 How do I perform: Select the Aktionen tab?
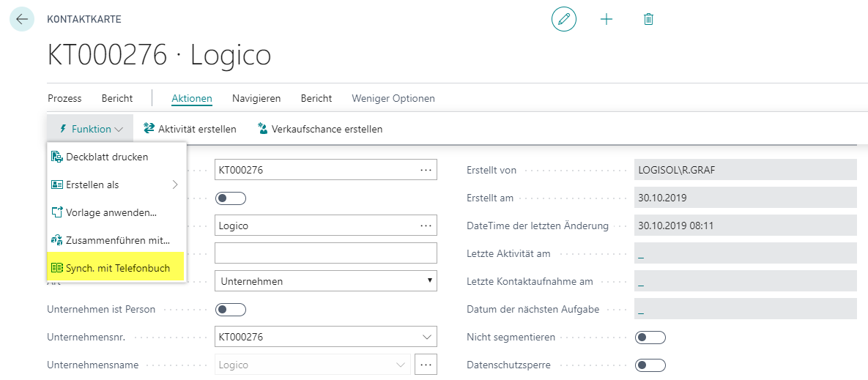pyautogui.click(x=192, y=98)
